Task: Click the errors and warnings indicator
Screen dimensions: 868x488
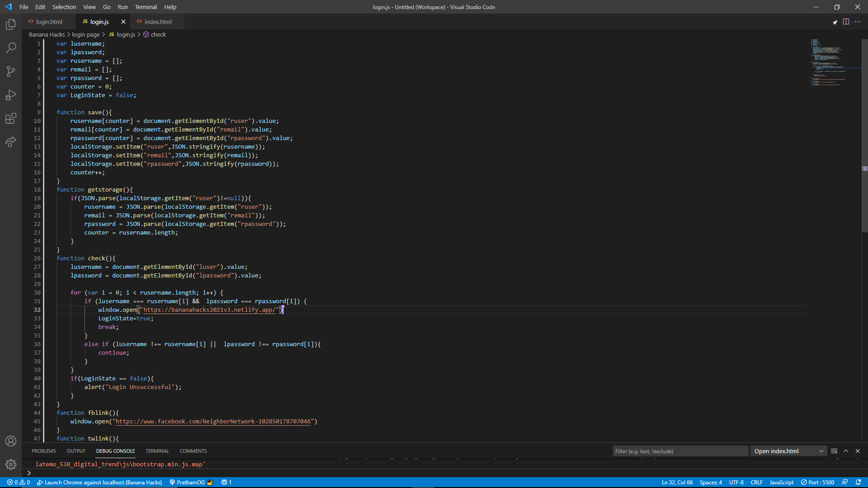Action: (x=19, y=482)
